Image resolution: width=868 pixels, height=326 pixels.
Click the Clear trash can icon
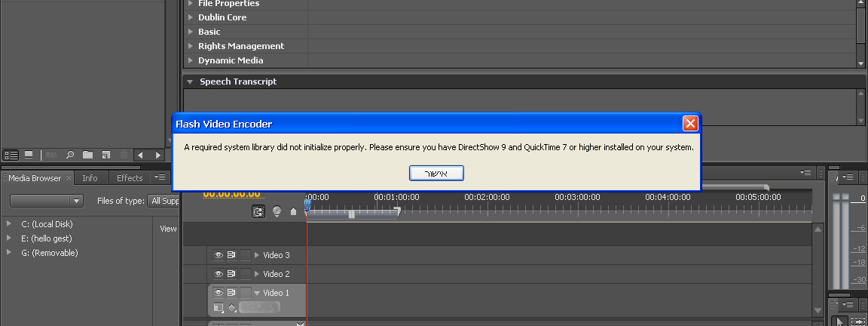124,155
